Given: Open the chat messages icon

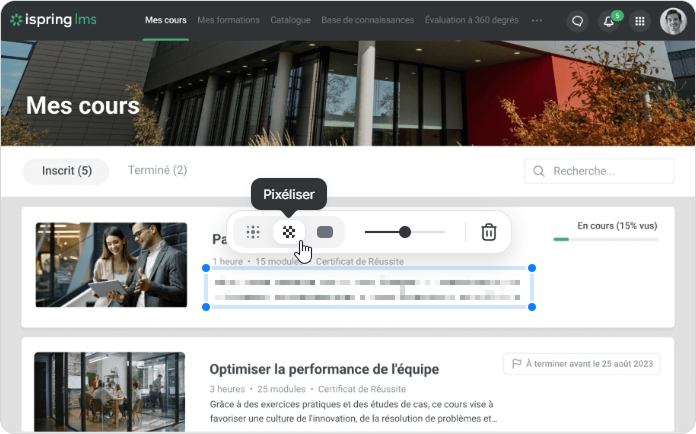Looking at the screenshot, I should [577, 21].
